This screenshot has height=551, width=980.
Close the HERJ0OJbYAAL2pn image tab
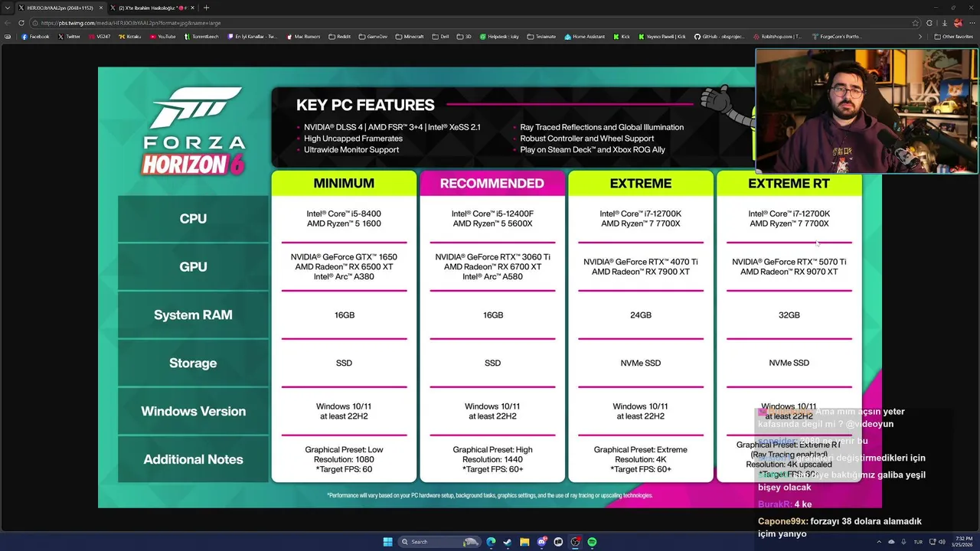click(100, 8)
